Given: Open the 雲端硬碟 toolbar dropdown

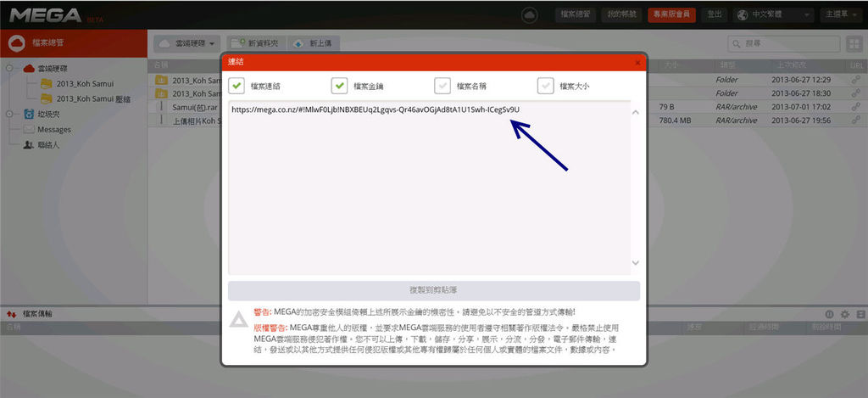Looking at the screenshot, I should (x=186, y=43).
